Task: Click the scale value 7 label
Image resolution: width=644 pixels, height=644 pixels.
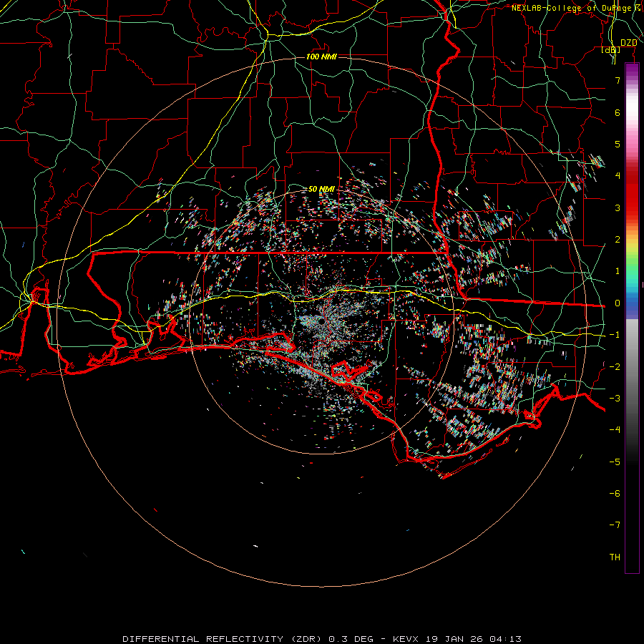Action: point(618,80)
